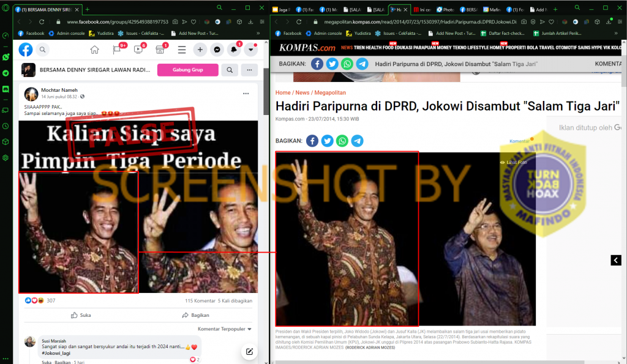The height and width of the screenshot is (364, 627).
Task: Open Facebook Marketplace icon
Action: pos(160,50)
